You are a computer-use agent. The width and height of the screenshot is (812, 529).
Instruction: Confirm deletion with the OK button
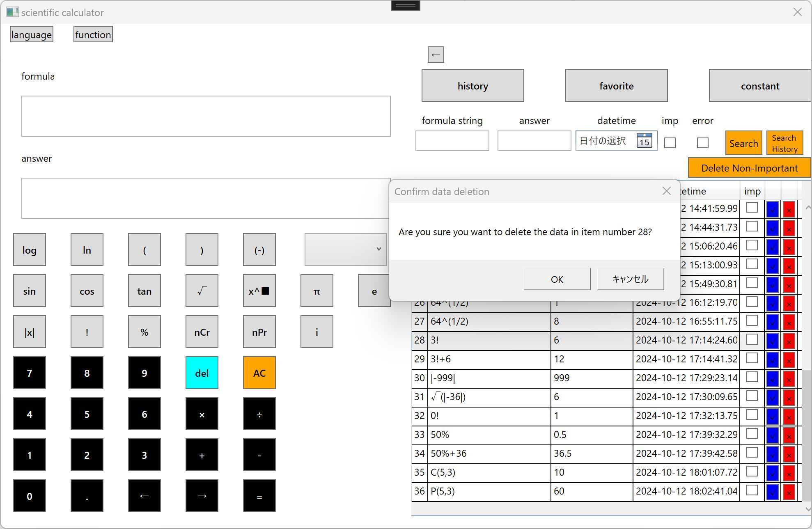(x=557, y=279)
